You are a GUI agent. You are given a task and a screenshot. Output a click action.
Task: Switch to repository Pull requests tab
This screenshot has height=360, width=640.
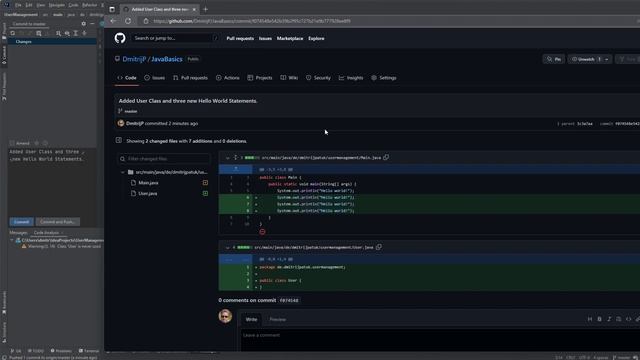point(190,78)
